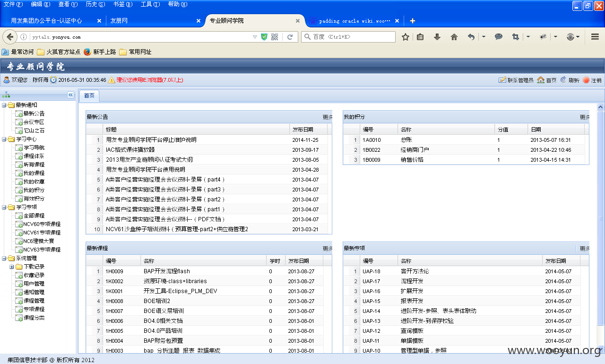Open 课程体系 in the sidebar tree
The height and width of the screenshot is (364, 605).
point(34,156)
